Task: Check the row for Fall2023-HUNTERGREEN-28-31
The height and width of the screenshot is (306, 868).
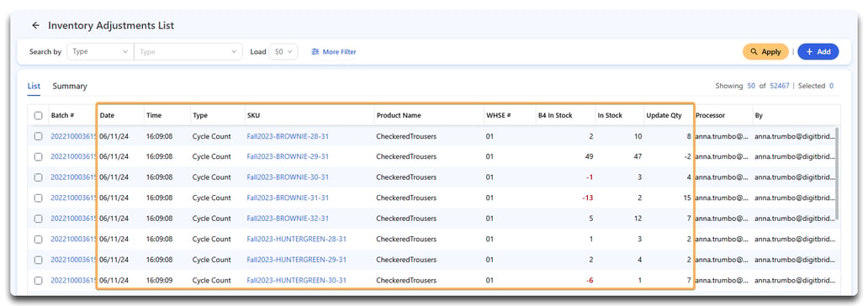Action: click(x=38, y=239)
